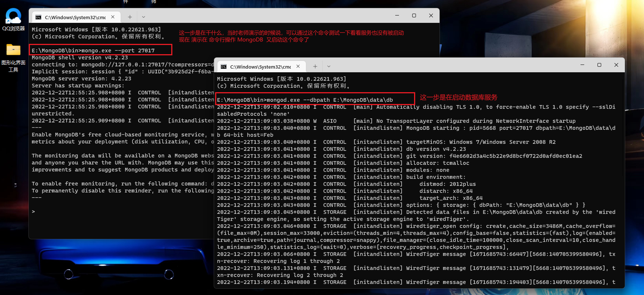
Task: Click the 'connecting to: mongodb://127.0.0.1:27017' line
Action: [x=123, y=65]
